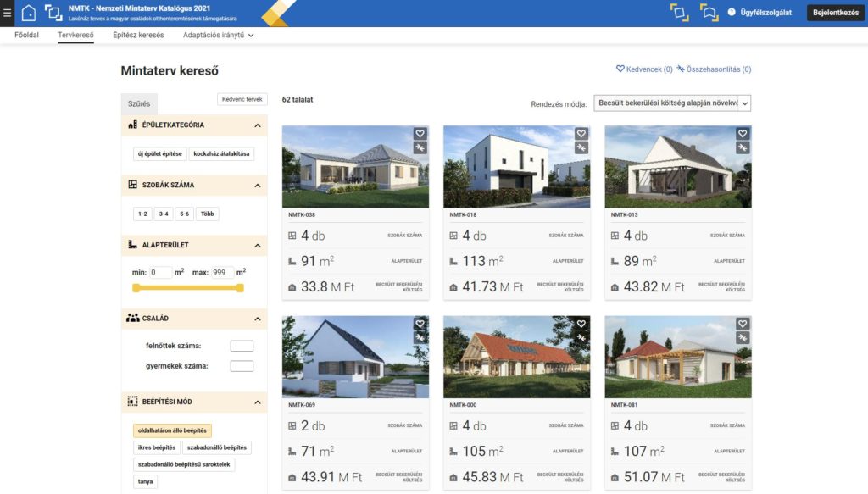Enable the 'új épület építése' filter
868x494 pixels.
pyautogui.click(x=159, y=154)
